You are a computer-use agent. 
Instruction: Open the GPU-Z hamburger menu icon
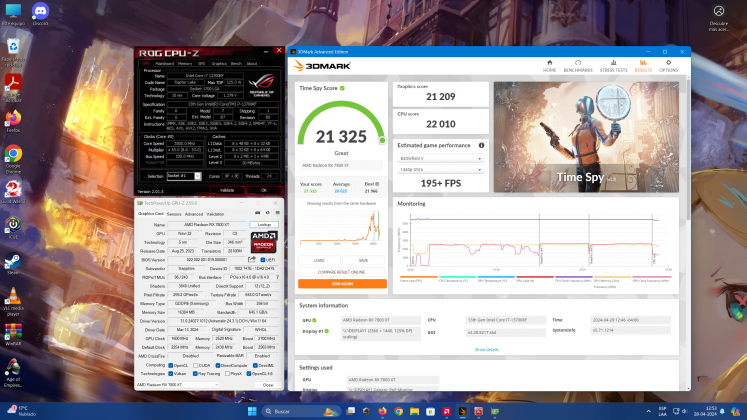click(x=277, y=213)
